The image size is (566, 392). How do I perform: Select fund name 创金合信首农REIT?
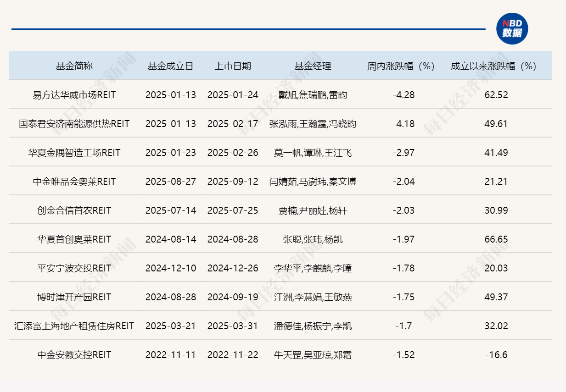coord(74,210)
